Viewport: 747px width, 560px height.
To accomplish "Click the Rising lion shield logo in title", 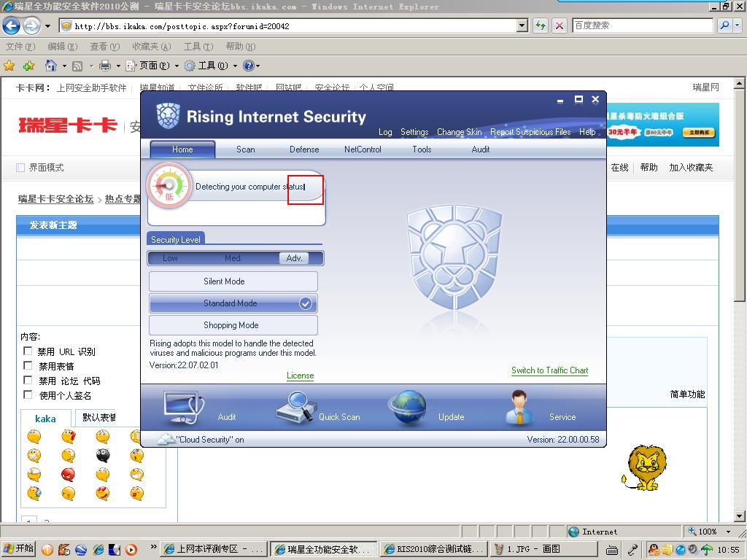I will [x=169, y=116].
